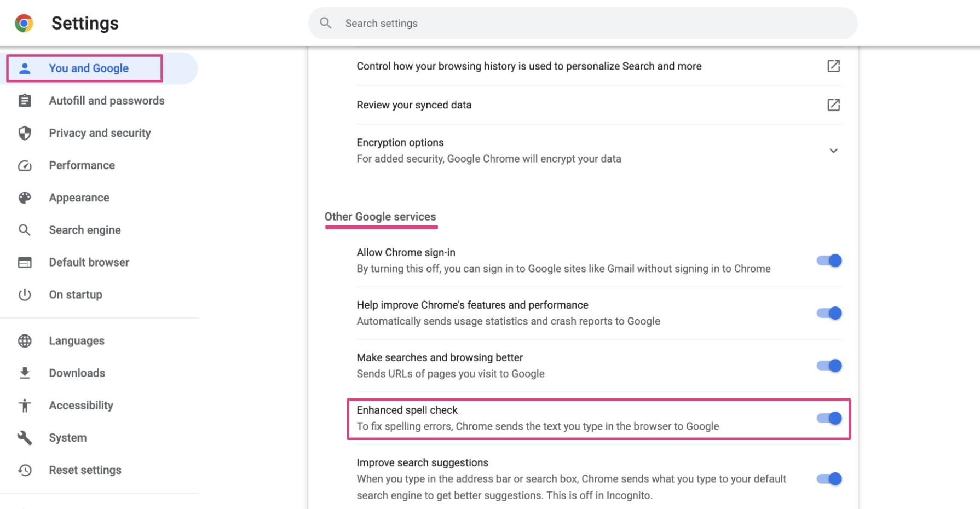Click the Accessibility figure icon
Viewport: 980px width, 509px height.
click(25, 405)
